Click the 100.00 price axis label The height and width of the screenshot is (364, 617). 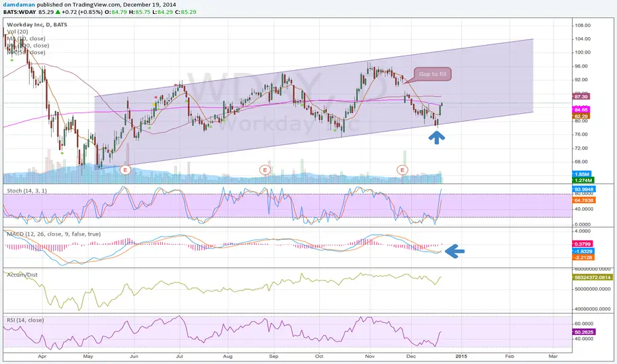tap(583, 52)
